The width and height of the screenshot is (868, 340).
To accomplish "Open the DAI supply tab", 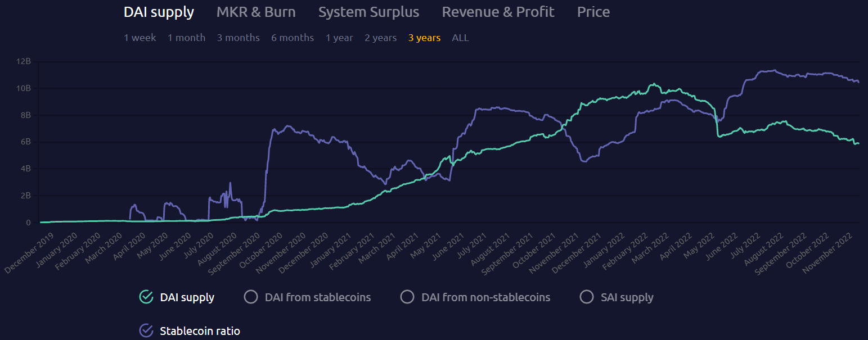I will coord(159,12).
